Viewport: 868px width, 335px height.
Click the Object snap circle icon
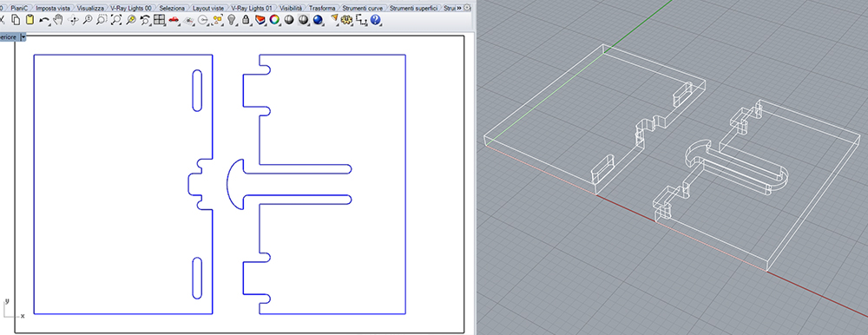(x=202, y=21)
